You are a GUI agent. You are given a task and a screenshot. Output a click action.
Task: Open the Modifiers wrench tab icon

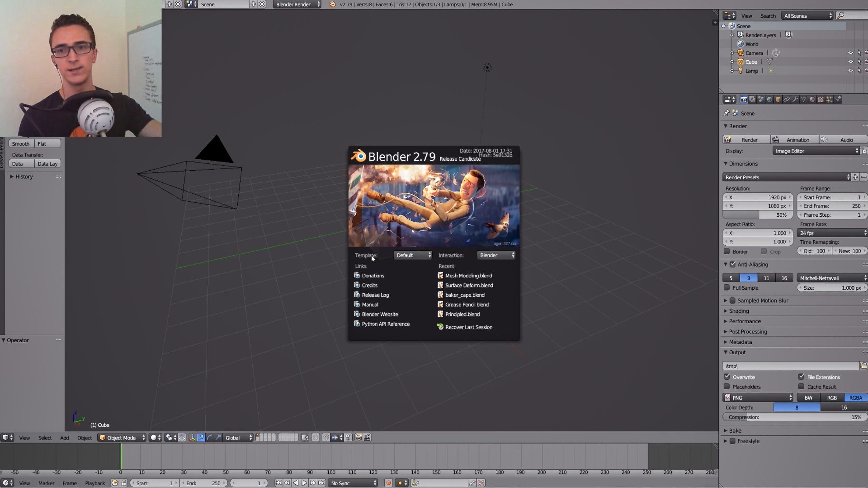(x=795, y=99)
